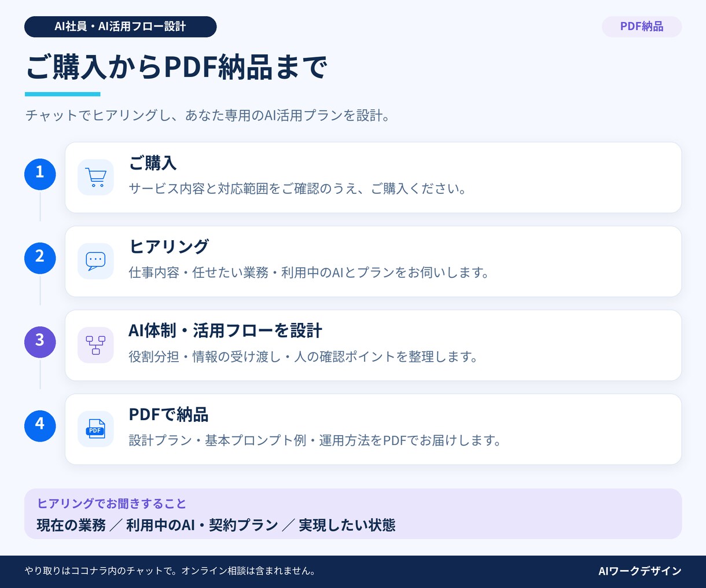Screen dimensions: 706x588
Task: Click the PDF file icon in PDFで納品 card
Action: [95, 429]
